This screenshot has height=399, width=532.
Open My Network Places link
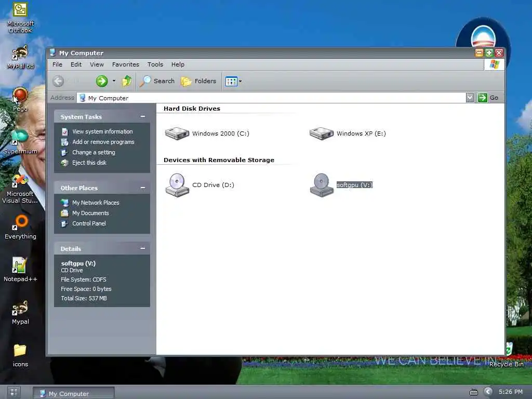[x=96, y=203]
